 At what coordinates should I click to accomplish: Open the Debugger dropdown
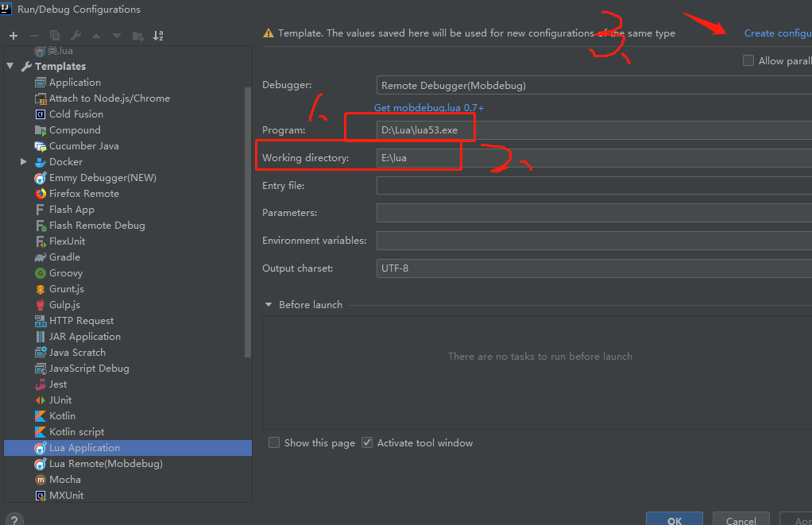click(594, 86)
